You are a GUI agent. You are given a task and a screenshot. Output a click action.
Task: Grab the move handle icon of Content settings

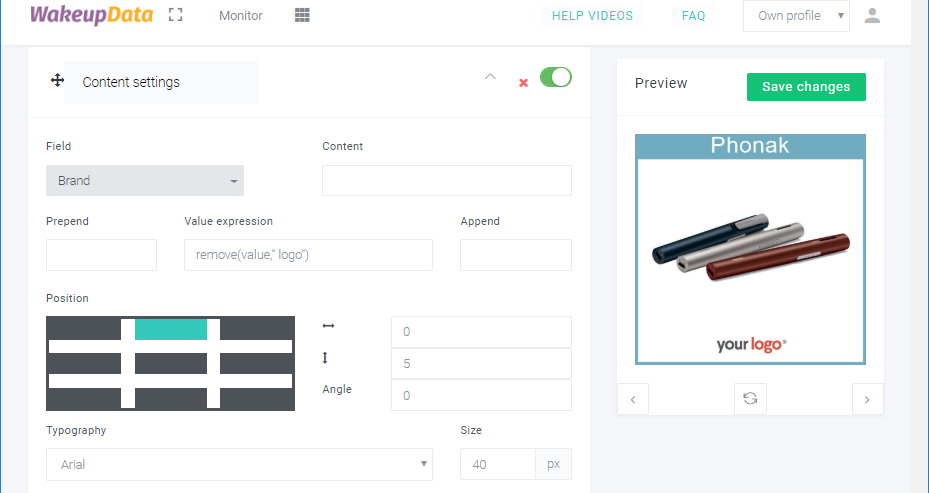[57, 80]
